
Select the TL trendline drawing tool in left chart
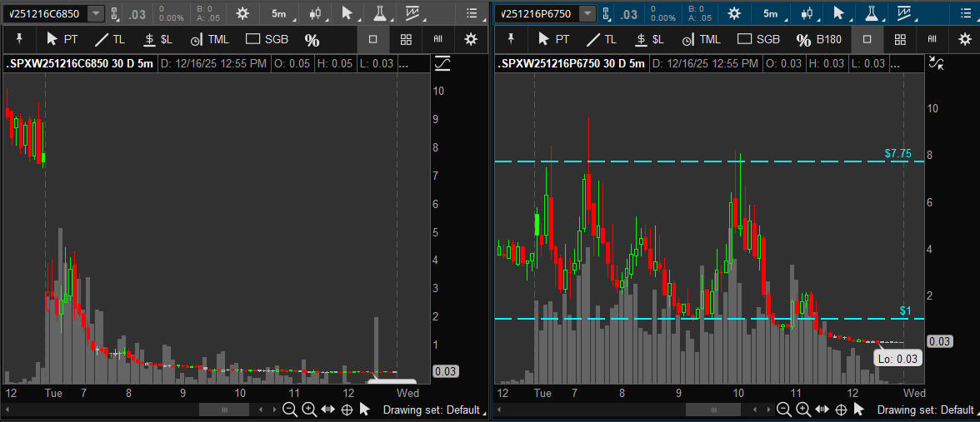coord(111,39)
